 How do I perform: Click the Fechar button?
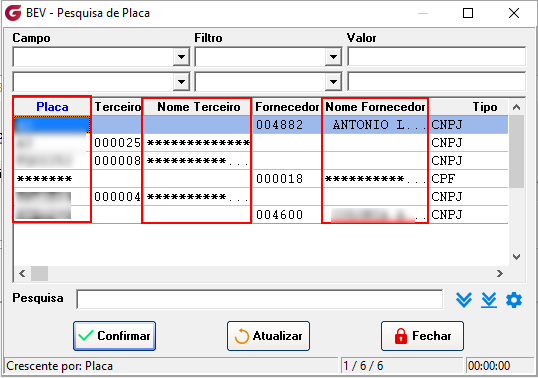[422, 336]
